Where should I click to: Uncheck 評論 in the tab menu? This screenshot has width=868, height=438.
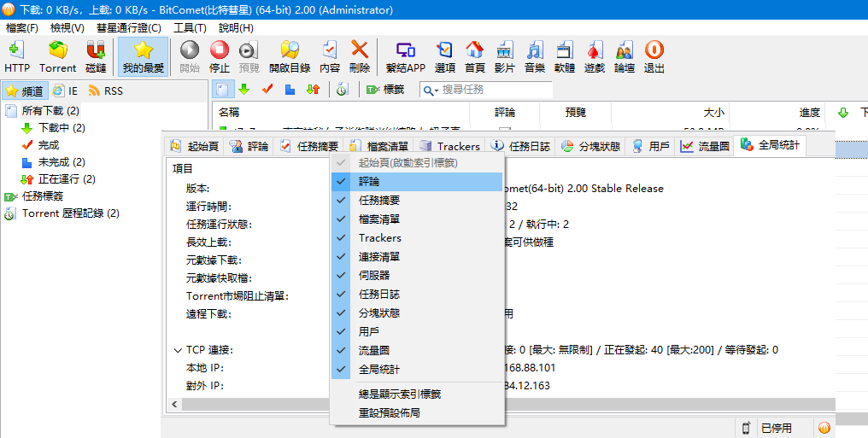417,181
